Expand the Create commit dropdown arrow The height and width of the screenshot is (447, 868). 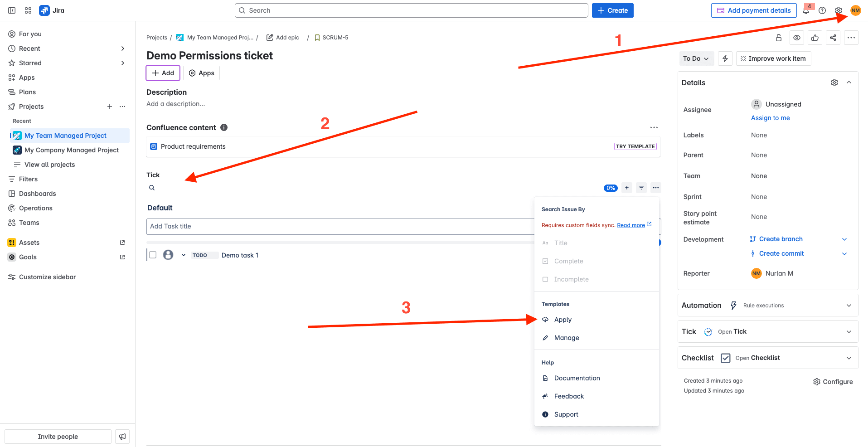[844, 254]
